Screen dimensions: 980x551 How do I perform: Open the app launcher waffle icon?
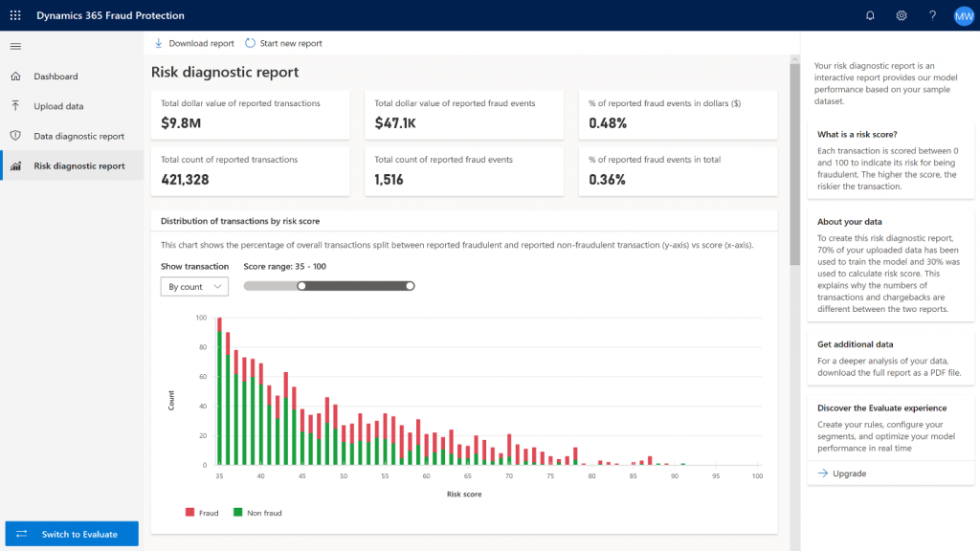15,15
